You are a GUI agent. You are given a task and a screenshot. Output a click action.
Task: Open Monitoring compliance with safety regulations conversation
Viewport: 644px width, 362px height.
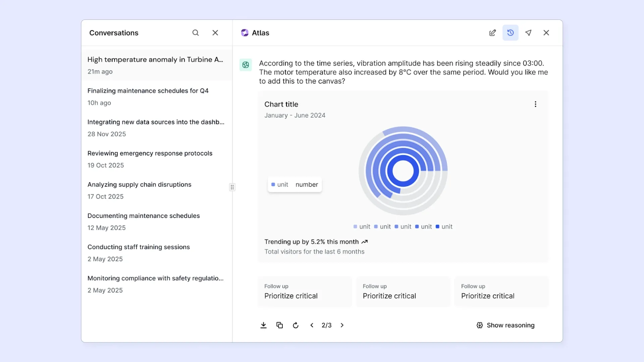click(x=157, y=284)
